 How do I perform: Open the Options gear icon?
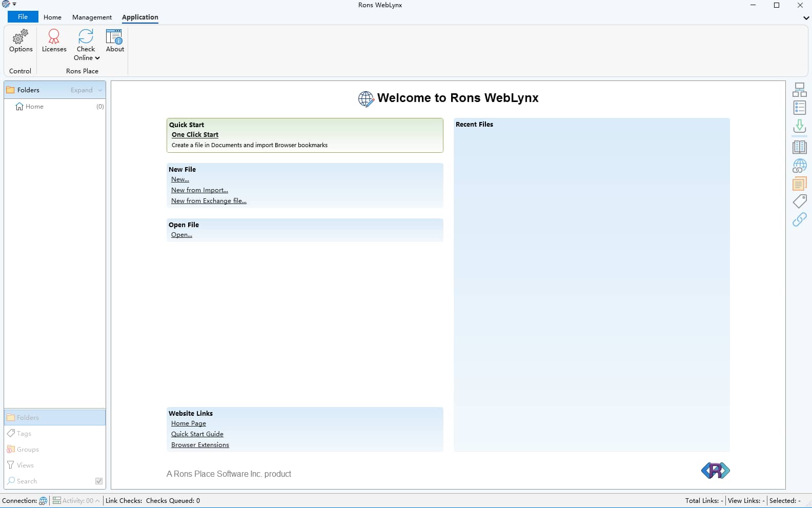point(21,36)
